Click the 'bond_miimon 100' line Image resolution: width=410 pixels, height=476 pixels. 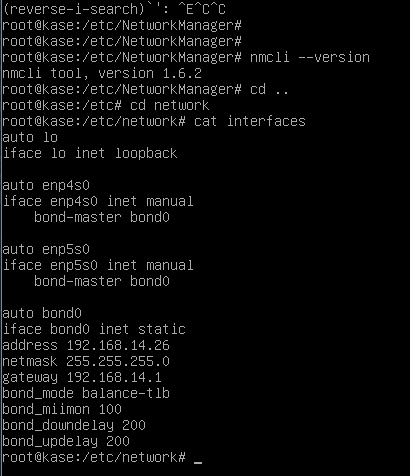click(x=62, y=409)
